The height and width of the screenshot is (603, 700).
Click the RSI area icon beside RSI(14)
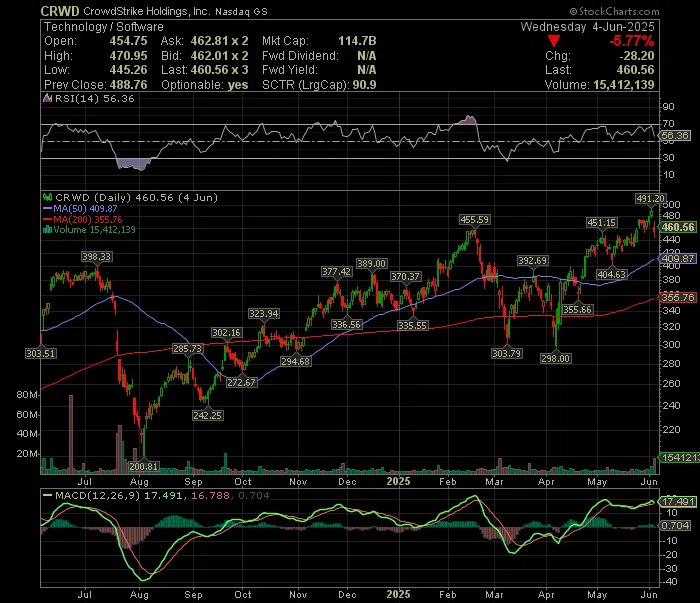click(x=47, y=99)
